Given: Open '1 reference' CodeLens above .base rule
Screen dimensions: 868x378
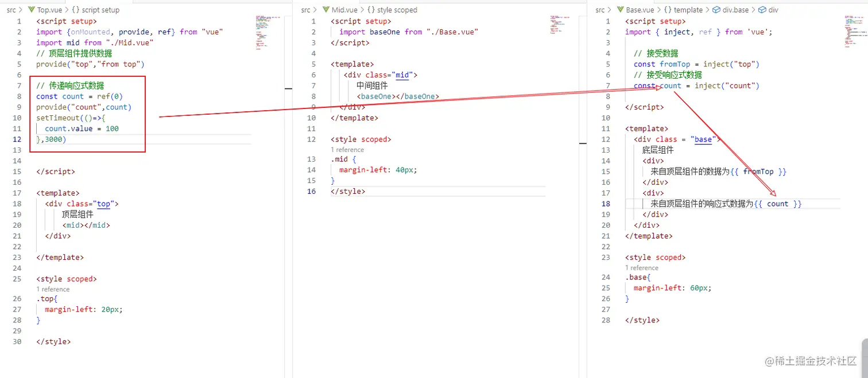Looking at the screenshot, I should pyautogui.click(x=642, y=267).
